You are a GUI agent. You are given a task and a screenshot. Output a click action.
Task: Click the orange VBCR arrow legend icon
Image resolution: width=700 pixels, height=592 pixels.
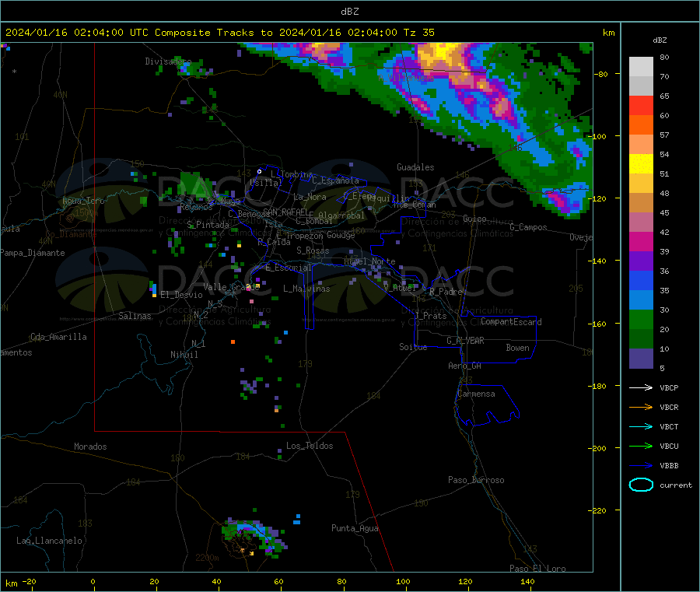coord(641,407)
